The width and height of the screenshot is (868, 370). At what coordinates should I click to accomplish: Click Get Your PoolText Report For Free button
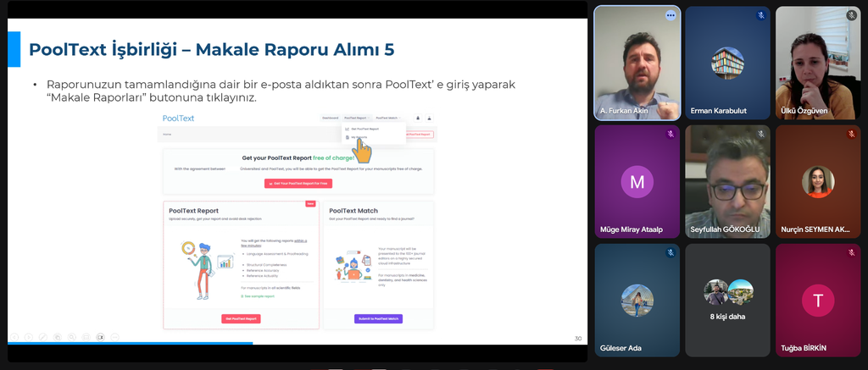pyautogui.click(x=298, y=183)
